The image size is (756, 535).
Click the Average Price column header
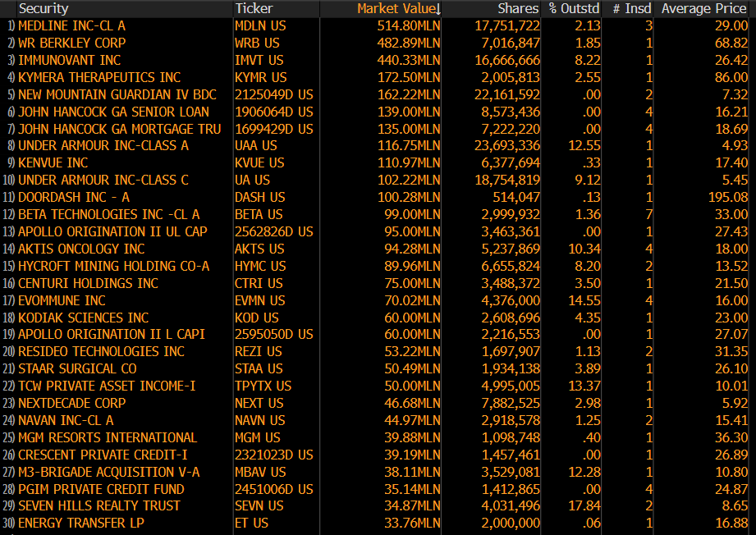(x=704, y=9)
